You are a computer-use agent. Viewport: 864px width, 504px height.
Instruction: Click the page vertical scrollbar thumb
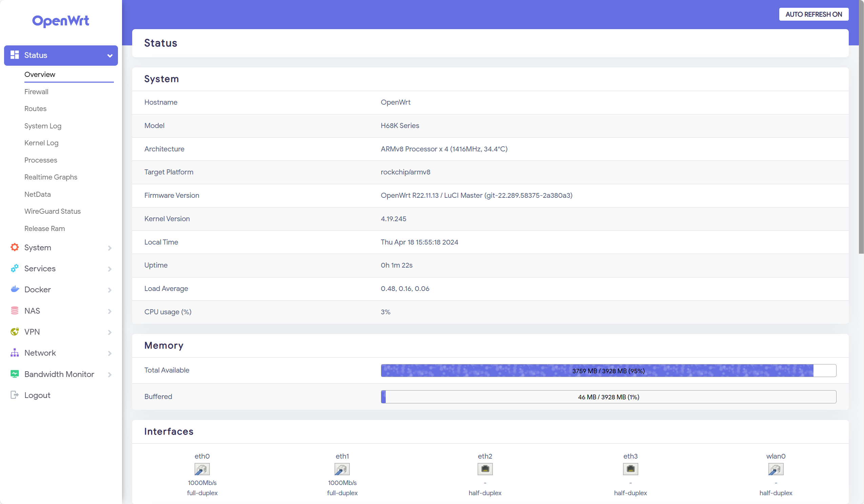click(861, 127)
